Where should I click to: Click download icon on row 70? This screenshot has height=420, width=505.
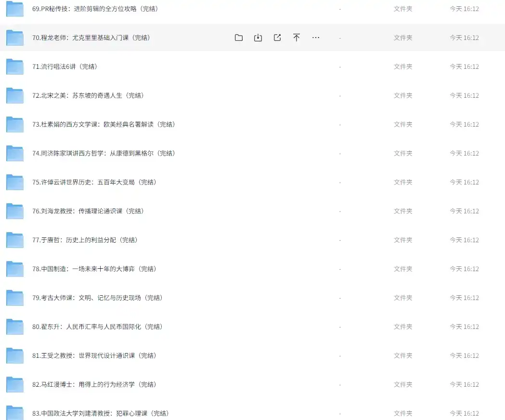pos(258,38)
